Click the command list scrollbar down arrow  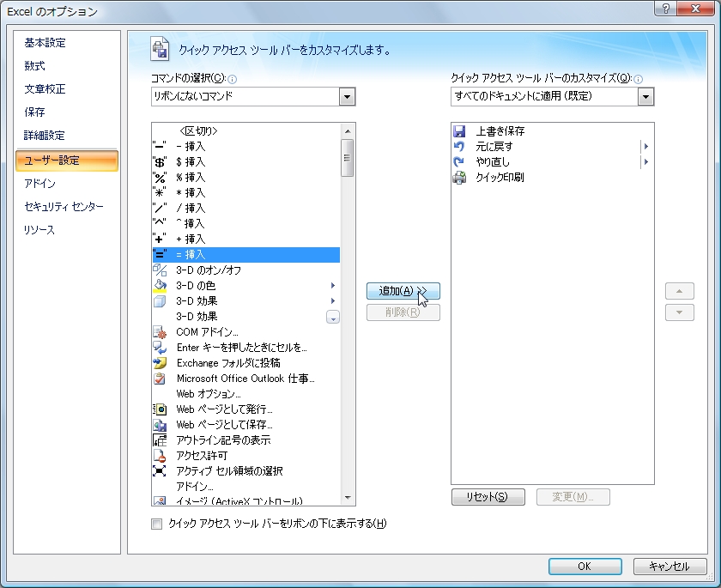(348, 498)
